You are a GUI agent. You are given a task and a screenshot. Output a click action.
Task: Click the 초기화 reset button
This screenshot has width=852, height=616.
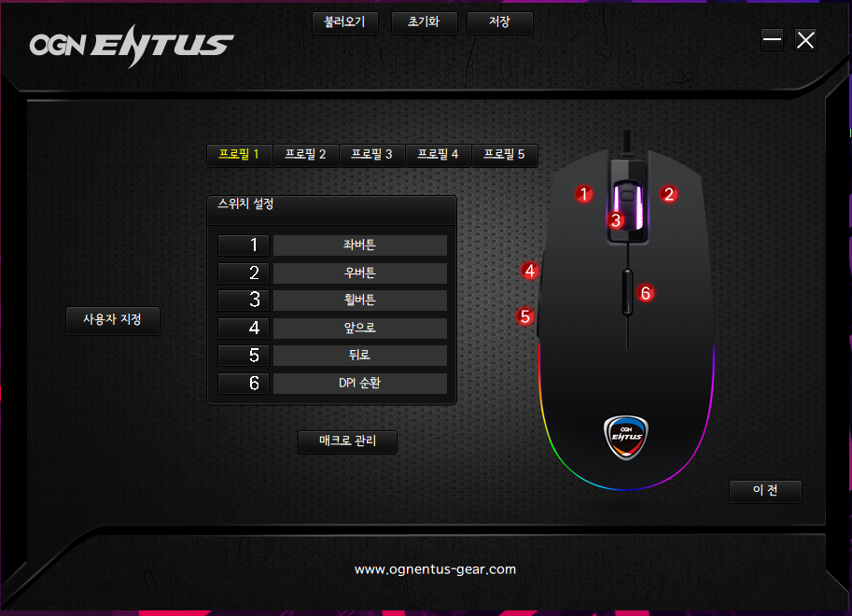(425, 22)
